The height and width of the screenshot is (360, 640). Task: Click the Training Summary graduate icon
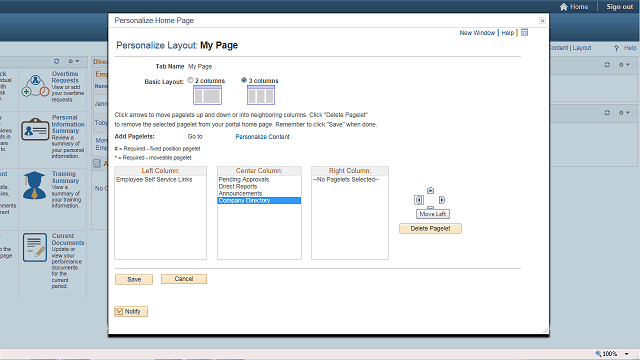(x=34, y=185)
